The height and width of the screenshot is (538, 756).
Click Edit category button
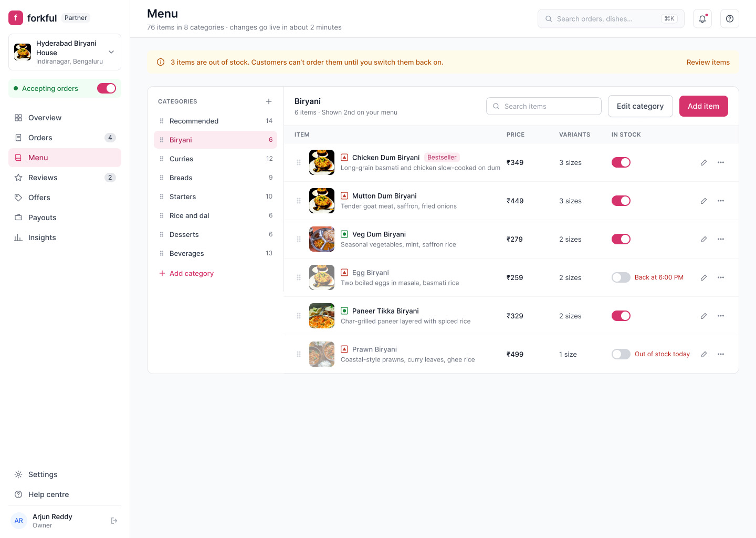pyautogui.click(x=640, y=106)
